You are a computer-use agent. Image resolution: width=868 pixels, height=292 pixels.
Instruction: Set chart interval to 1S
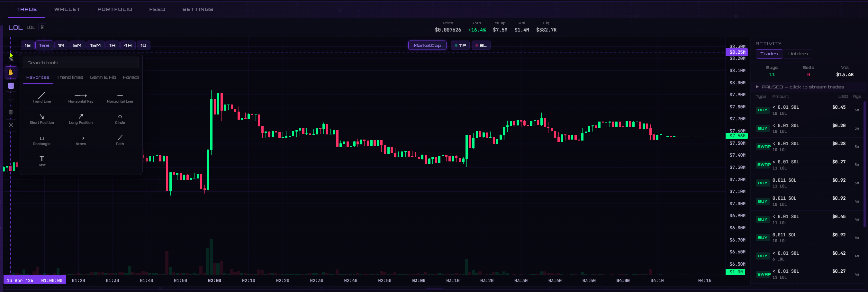click(28, 45)
